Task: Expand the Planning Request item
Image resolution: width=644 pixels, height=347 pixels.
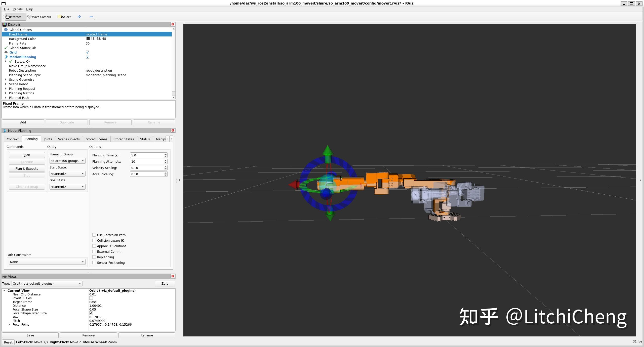Action: [x=6, y=89]
